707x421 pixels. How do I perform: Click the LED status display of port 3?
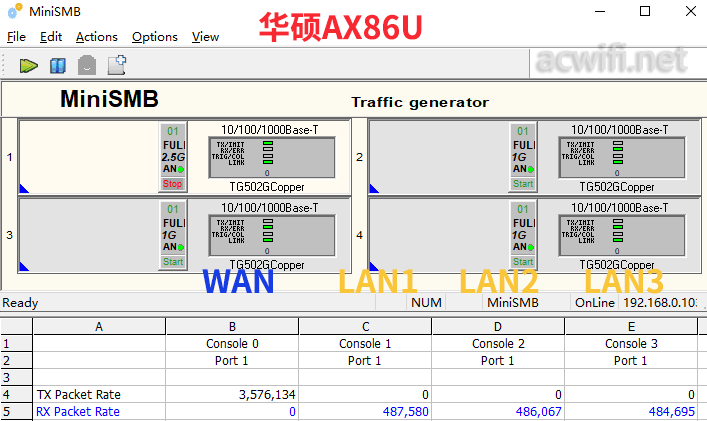[x=272, y=236]
